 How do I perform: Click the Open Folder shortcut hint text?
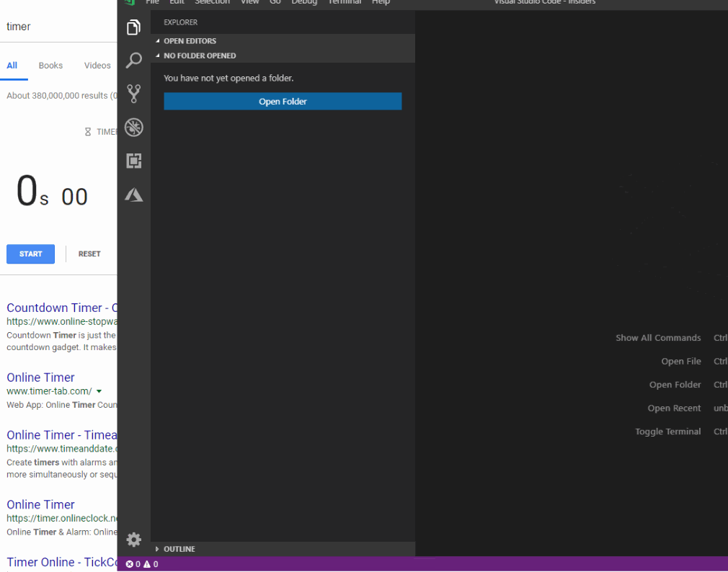[x=675, y=385]
